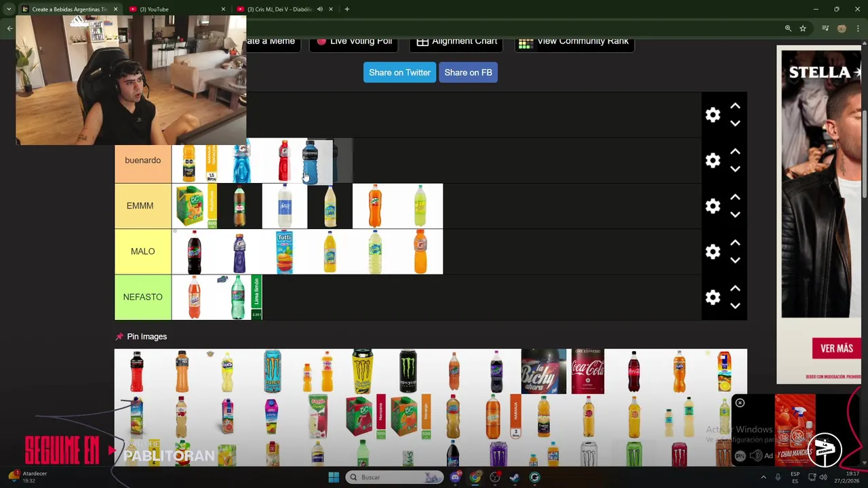
Task: Click the Pin Images option
Action: click(141, 337)
